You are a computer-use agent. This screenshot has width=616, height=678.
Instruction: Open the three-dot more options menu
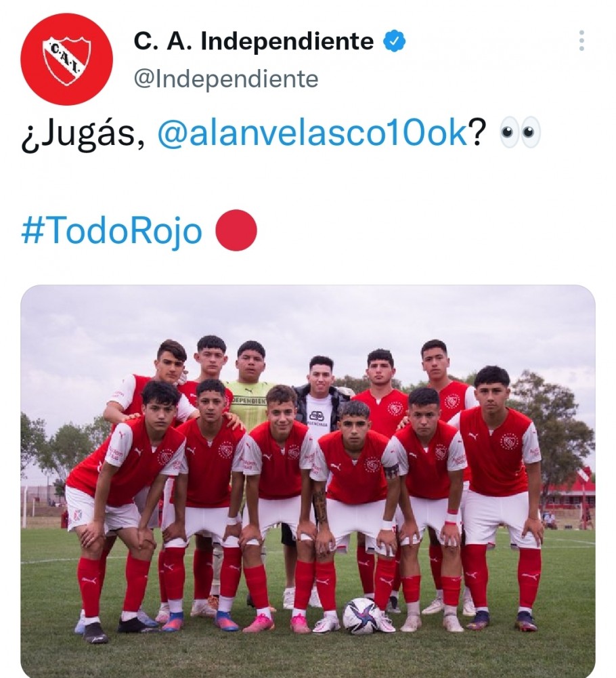tap(581, 41)
